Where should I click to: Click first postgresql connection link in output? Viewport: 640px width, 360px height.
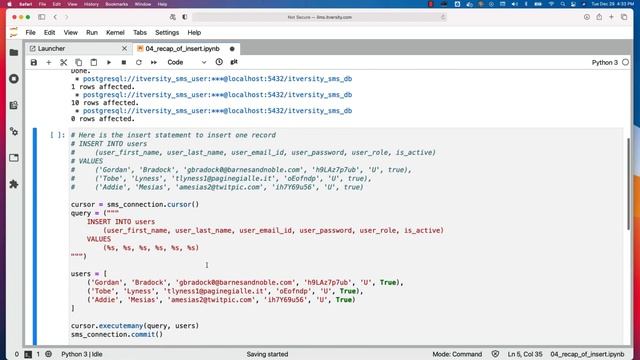(217, 79)
